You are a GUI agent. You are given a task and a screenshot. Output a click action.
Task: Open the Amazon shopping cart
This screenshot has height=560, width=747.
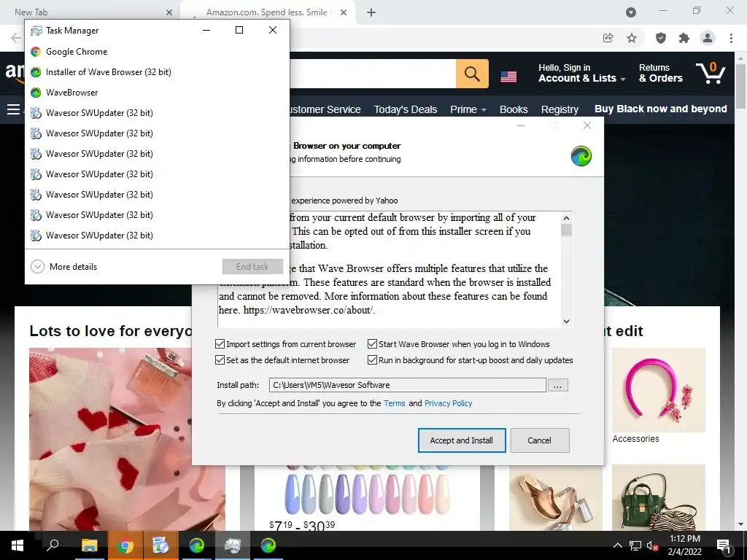click(711, 74)
